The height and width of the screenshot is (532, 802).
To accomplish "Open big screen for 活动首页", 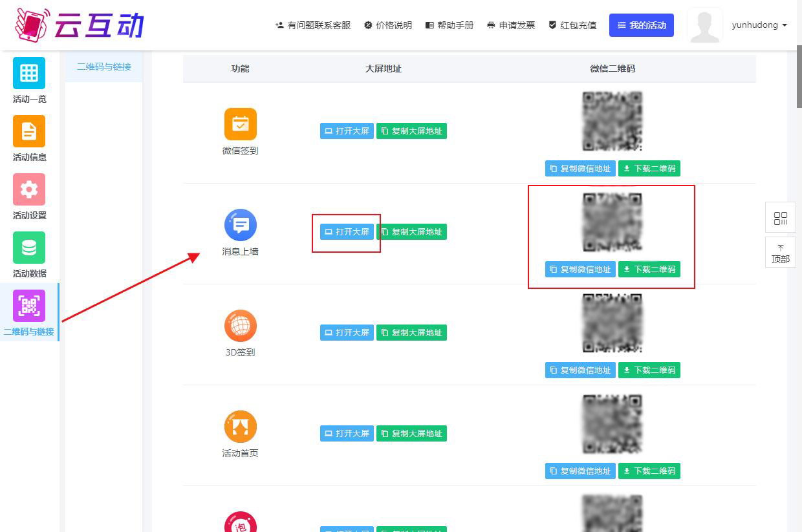I will [x=347, y=434].
